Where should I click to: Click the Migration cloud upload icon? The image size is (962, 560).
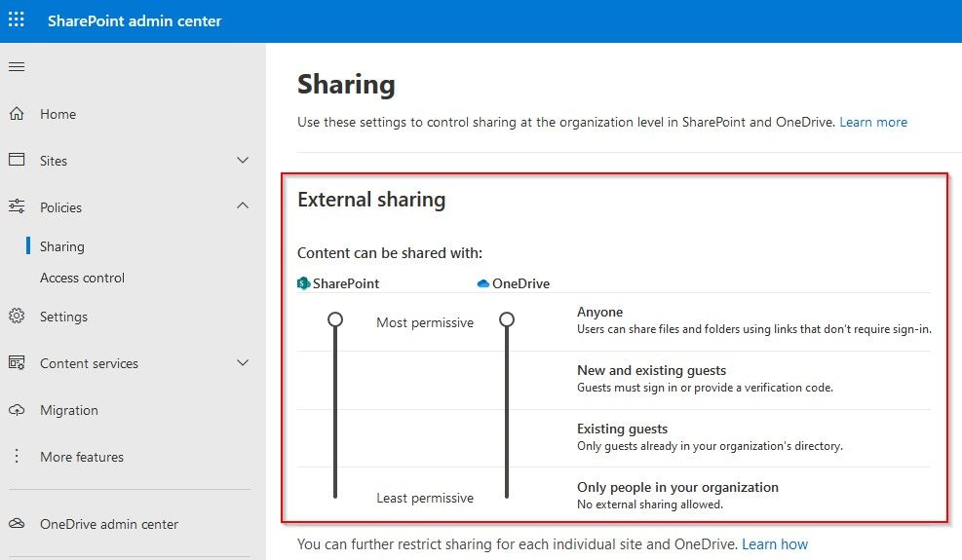(17, 409)
